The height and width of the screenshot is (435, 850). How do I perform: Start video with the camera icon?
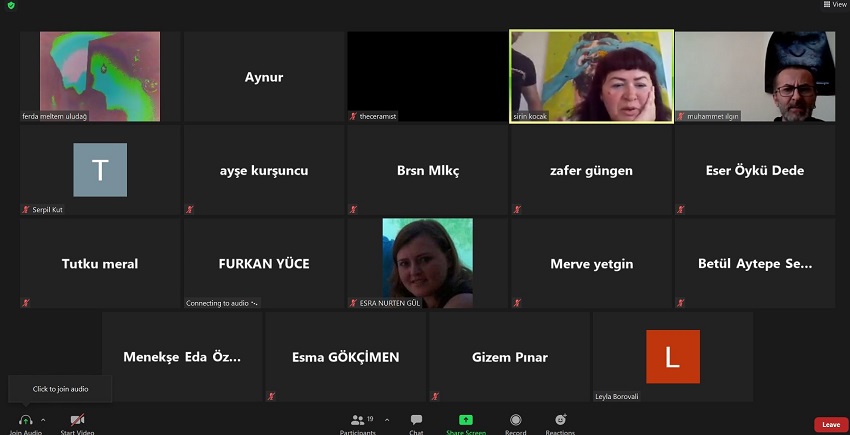click(77, 420)
